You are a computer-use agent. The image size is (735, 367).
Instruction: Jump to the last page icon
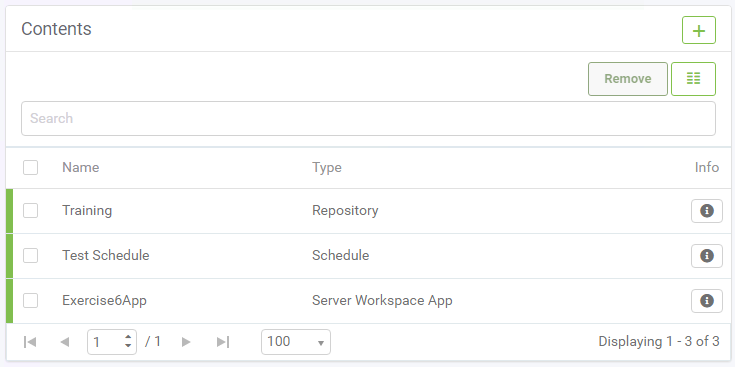(x=223, y=342)
